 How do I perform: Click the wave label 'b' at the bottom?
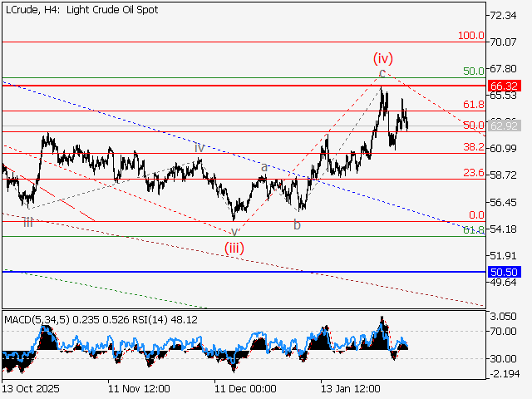click(297, 224)
